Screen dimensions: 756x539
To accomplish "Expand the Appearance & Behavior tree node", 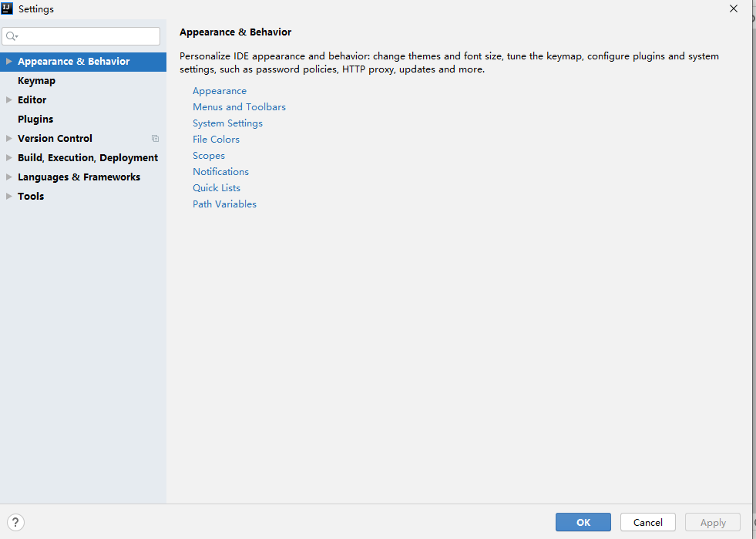I will 8,61.
